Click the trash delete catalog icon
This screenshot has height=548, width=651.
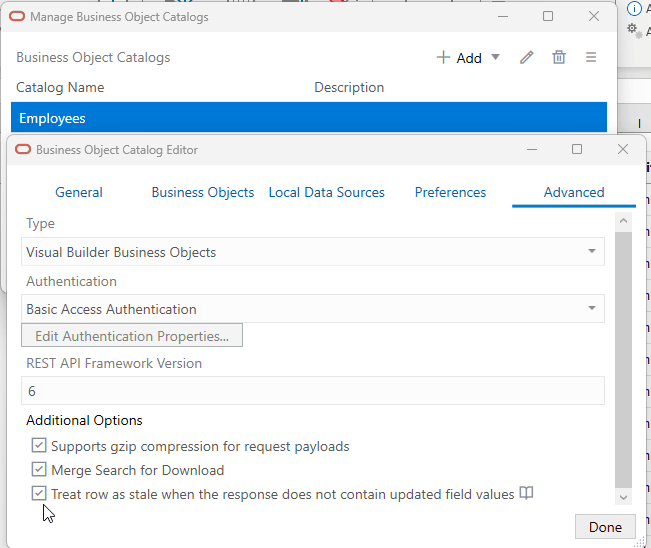coord(559,57)
